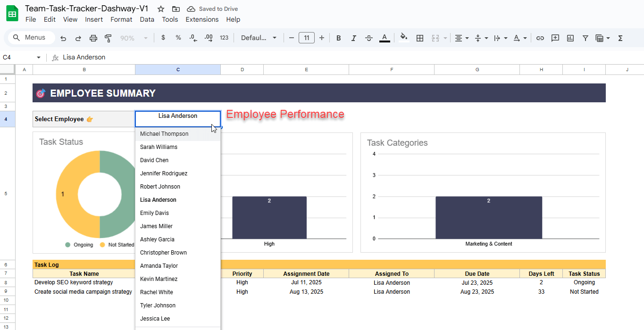
Task: Click the Insert comment icon
Action: [x=555, y=38]
